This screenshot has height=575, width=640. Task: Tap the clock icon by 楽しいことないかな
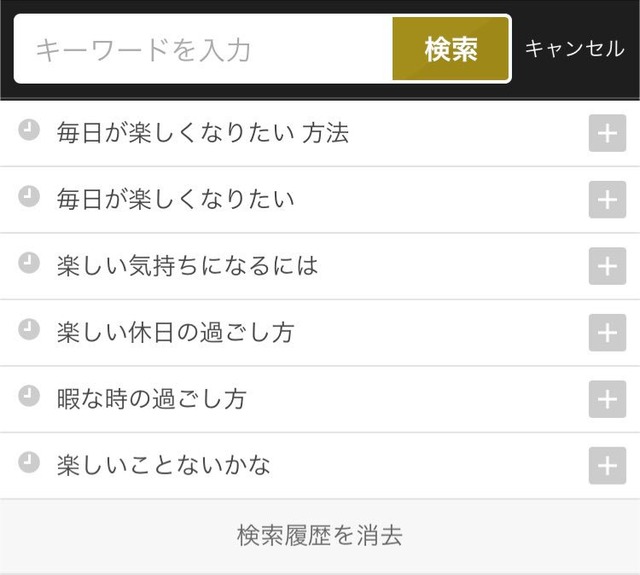[x=30, y=463]
